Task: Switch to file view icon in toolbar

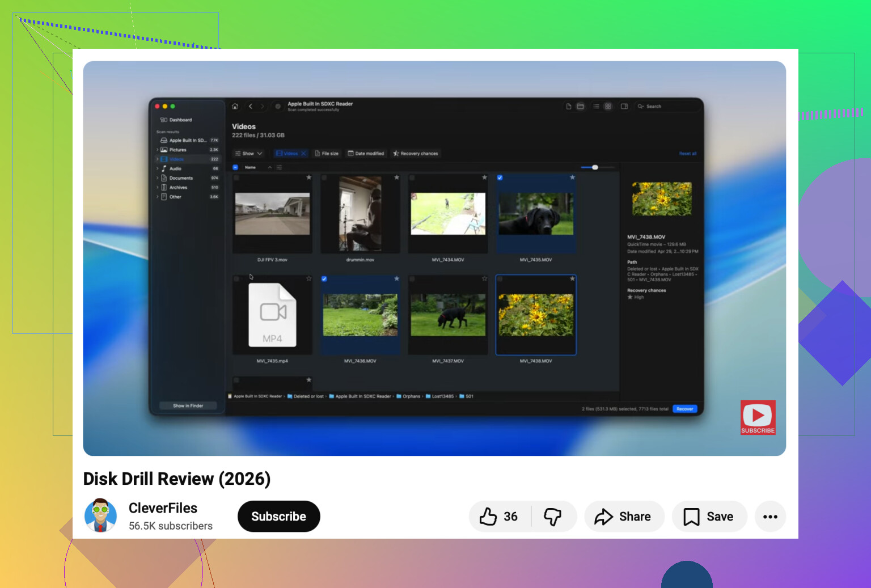Action: (x=569, y=106)
